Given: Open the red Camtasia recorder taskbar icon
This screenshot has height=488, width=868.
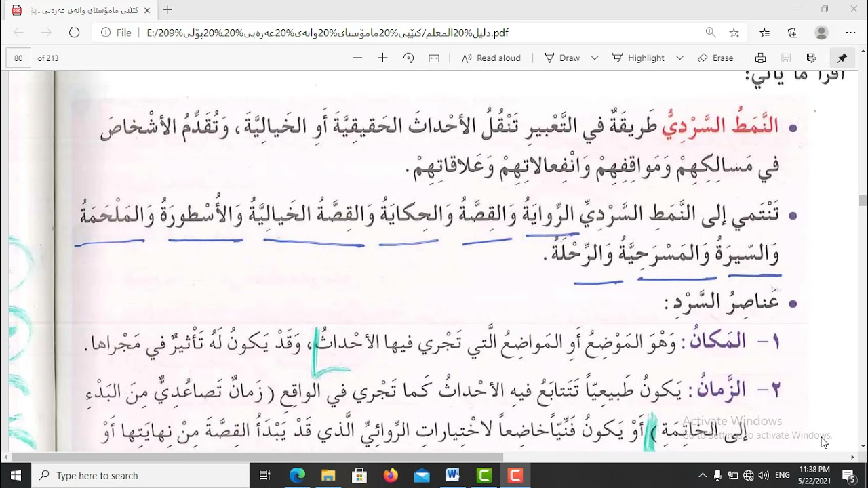Looking at the screenshot, I should 515,475.
